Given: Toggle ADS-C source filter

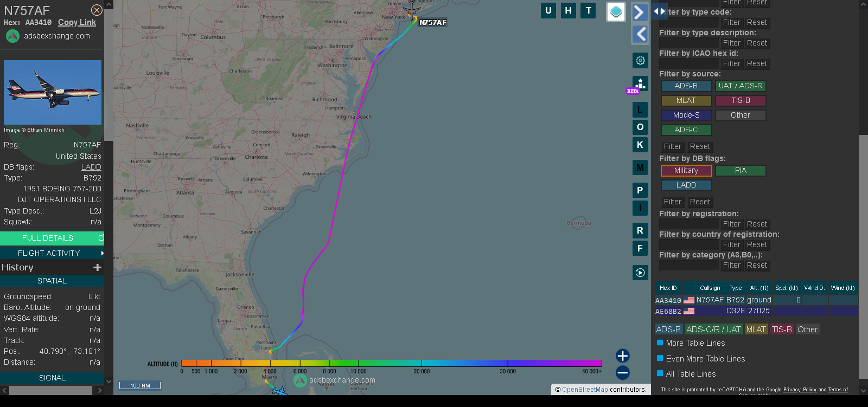Looking at the screenshot, I should [x=686, y=130].
